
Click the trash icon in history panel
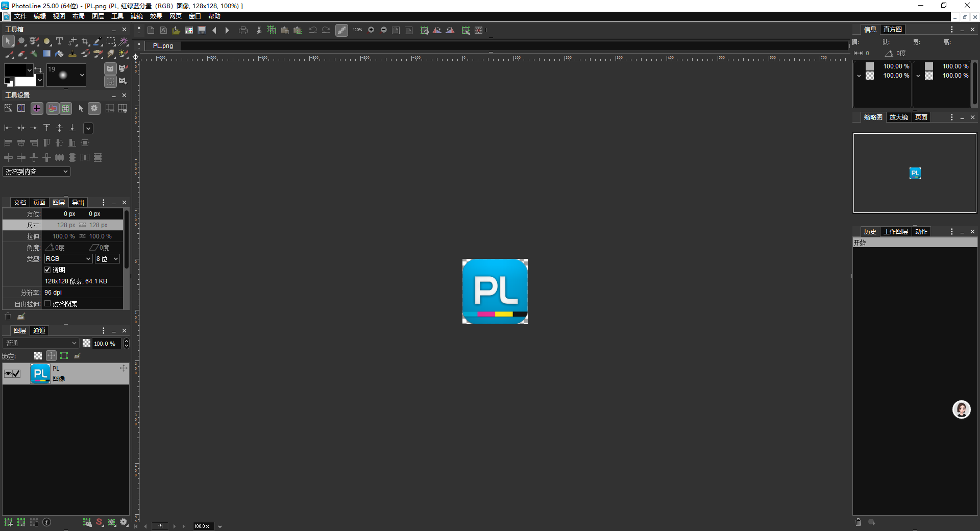pyautogui.click(x=858, y=522)
